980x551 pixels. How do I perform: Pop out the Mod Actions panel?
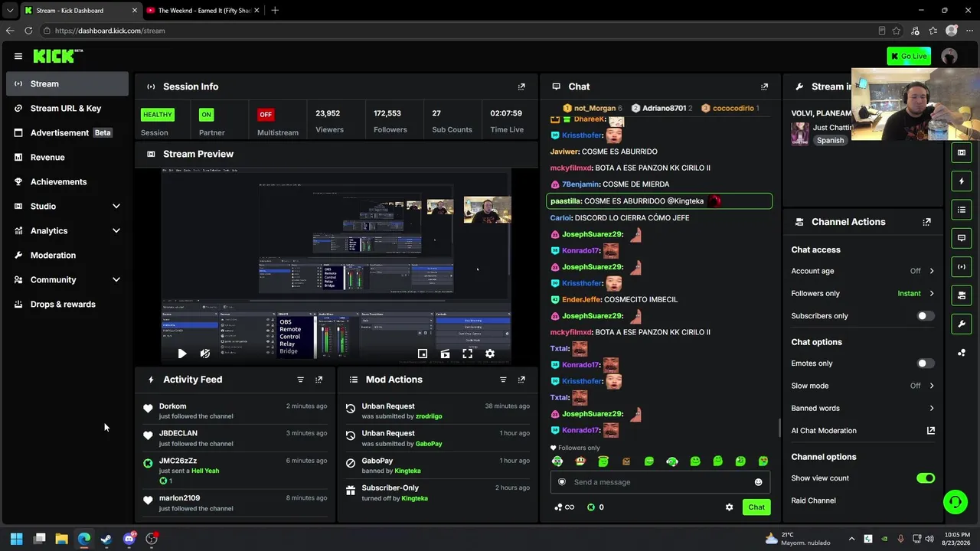(521, 380)
